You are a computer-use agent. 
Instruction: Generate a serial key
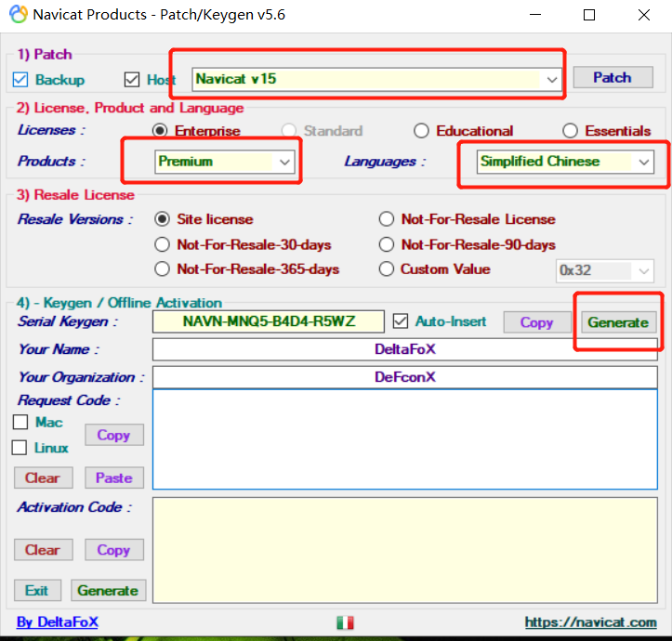click(x=618, y=322)
